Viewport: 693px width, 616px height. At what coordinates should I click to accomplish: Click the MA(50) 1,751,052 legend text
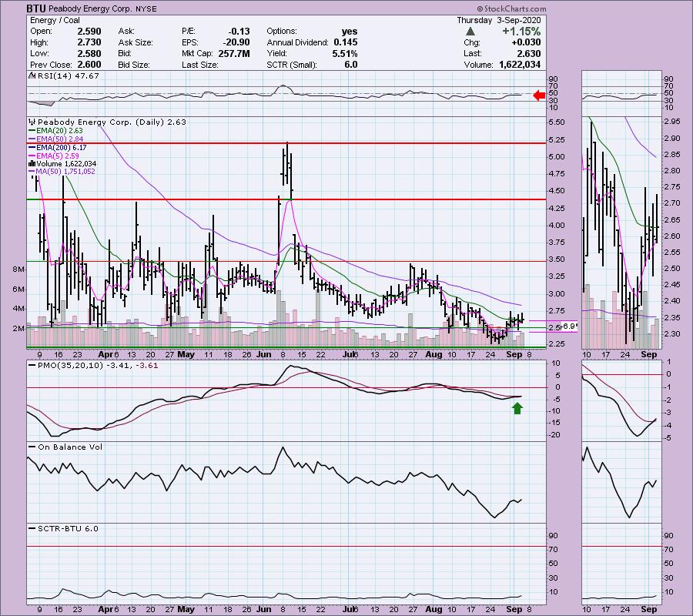[x=66, y=172]
